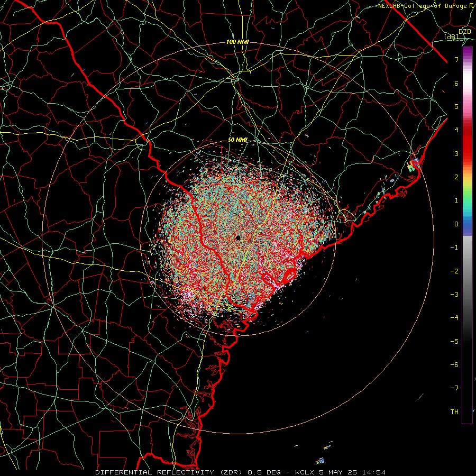
Task: Click the "1" value on the dB scale
Action: 456,200
